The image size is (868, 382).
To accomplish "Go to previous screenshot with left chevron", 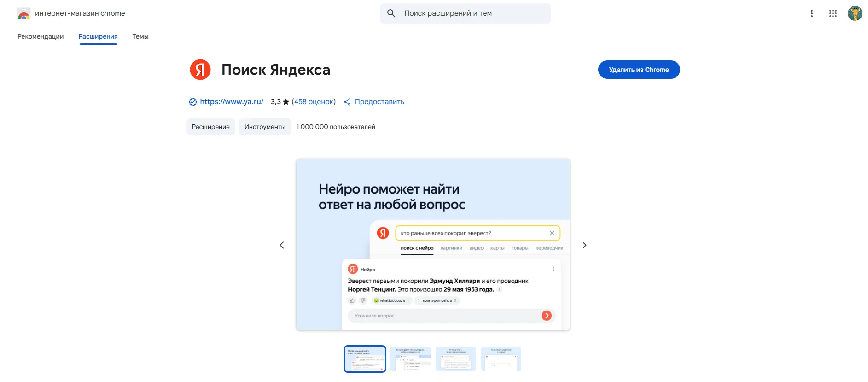I will (282, 245).
